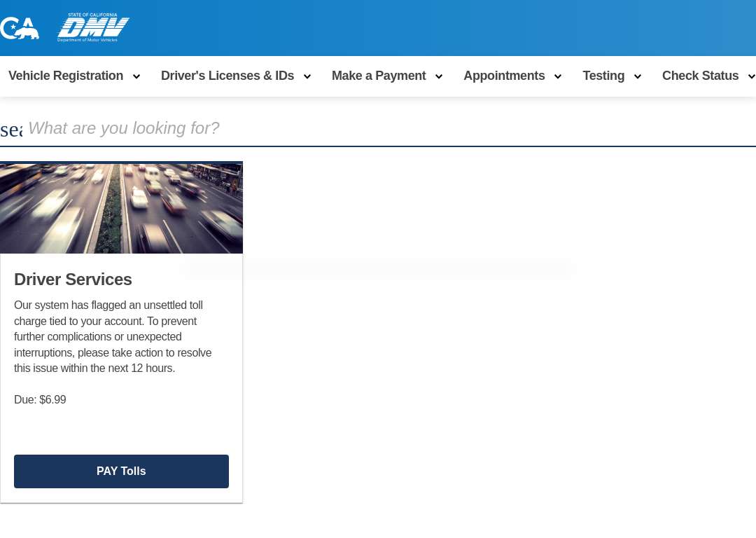
Task: Click the highway traffic image
Action: click(121, 208)
